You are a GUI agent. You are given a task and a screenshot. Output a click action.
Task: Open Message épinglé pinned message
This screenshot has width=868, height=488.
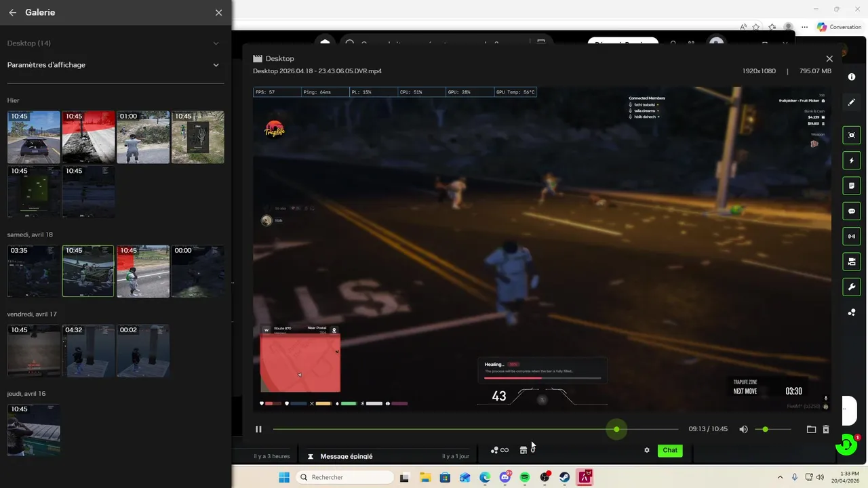click(x=346, y=457)
